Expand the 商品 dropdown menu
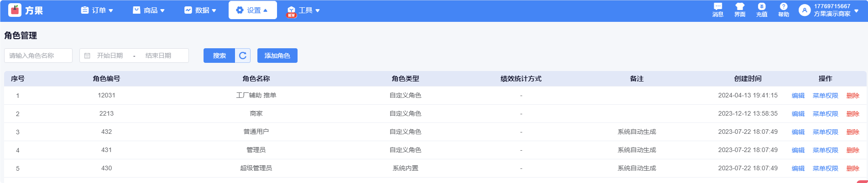Image resolution: width=868 pixels, height=183 pixels. click(149, 10)
